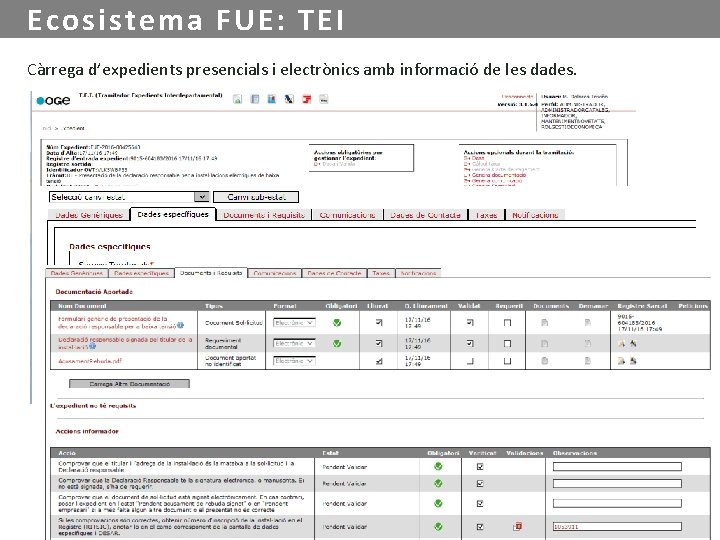
Task: Click the gray printer-like icon in header toolbar
Action: pos(324,99)
